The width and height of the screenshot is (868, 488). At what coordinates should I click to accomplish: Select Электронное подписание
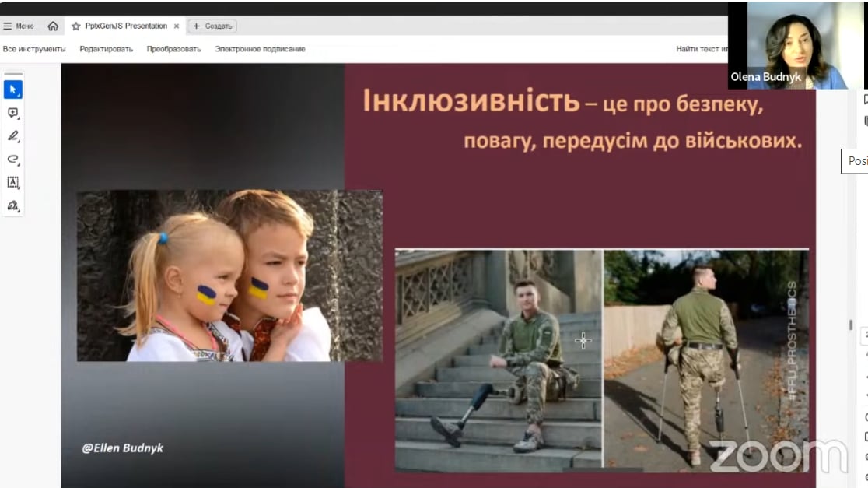click(x=260, y=49)
